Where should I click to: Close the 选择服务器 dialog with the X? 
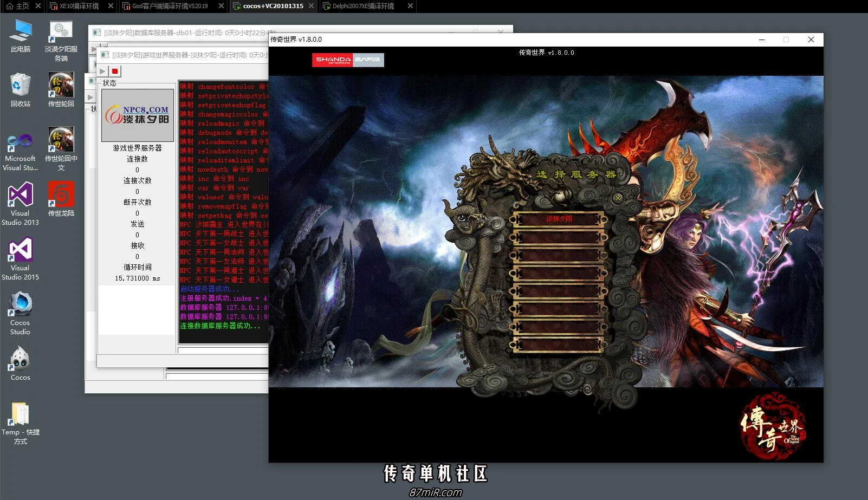[618, 198]
